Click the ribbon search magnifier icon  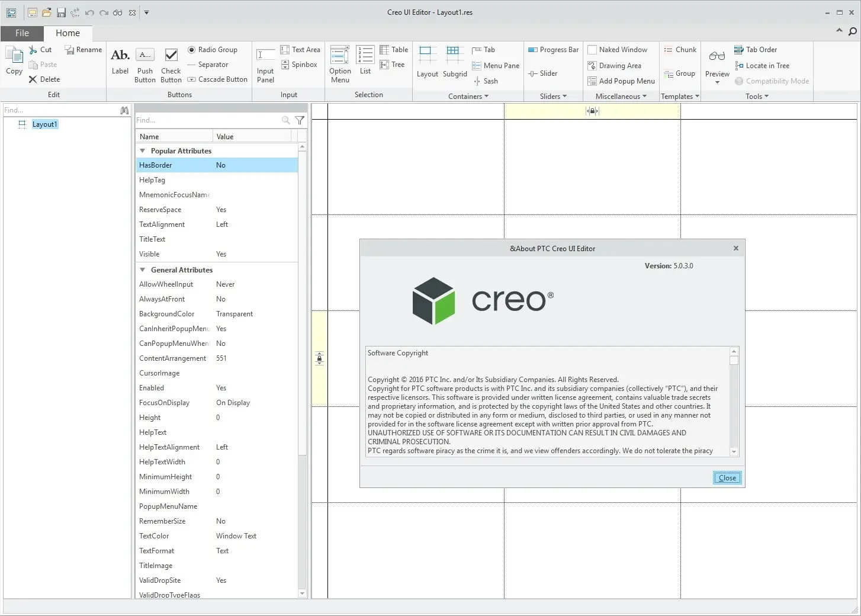pos(853,31)
